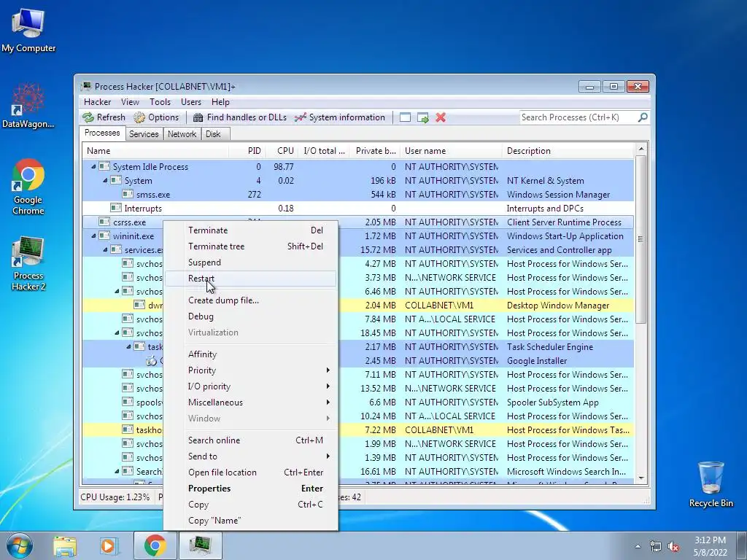
Task: Select Restart from the context menu
Action: click(251, 279)
